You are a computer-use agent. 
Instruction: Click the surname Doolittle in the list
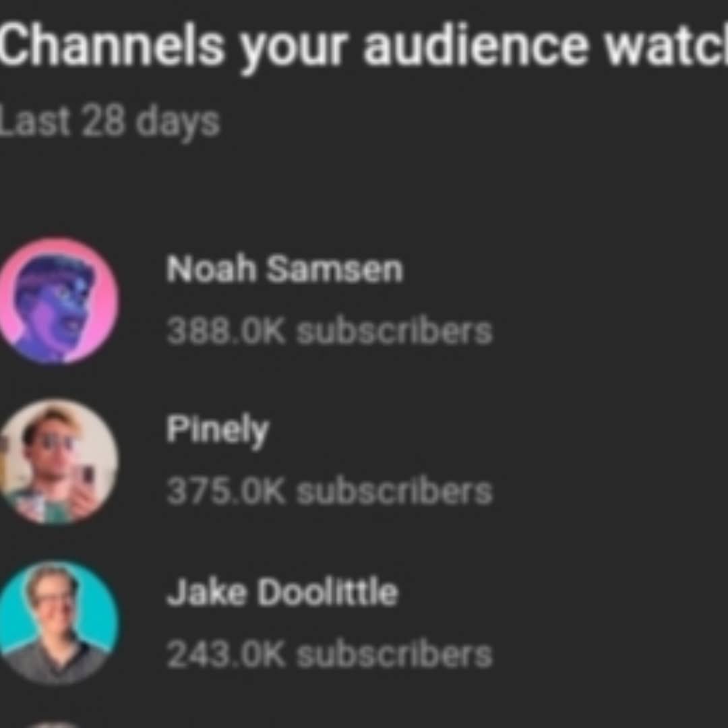pos(328,592)
